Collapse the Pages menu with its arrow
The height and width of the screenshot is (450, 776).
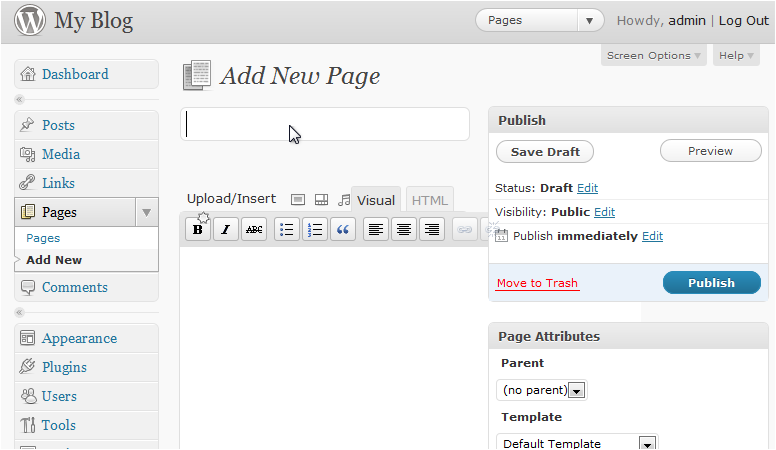point(146,212)
